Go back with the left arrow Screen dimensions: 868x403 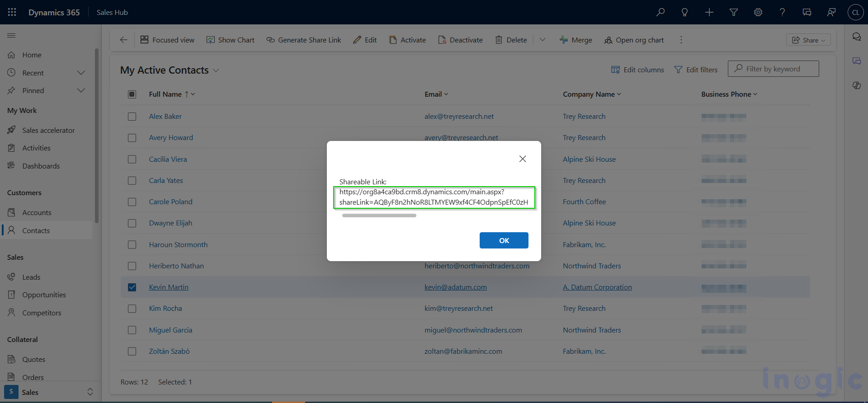123,40
